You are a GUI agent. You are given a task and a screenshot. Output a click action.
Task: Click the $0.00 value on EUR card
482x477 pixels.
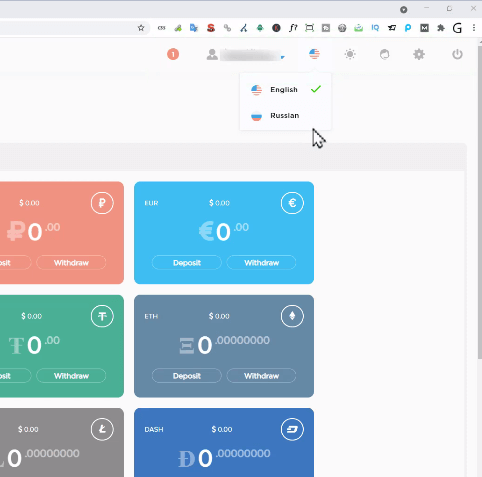(219, 203)
